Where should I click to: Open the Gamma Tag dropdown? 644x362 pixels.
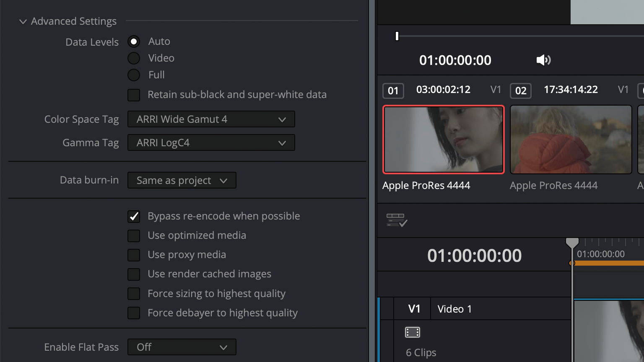coord(211,142)
